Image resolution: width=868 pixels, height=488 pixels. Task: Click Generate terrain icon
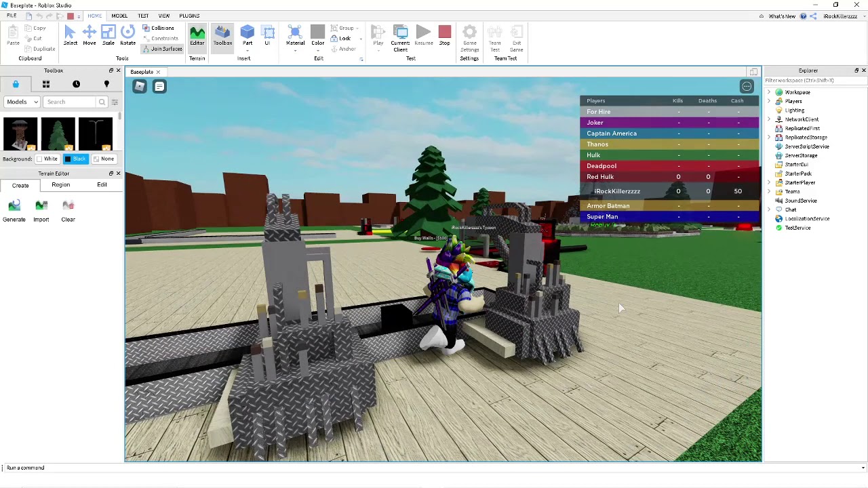[x=14, y=211]
